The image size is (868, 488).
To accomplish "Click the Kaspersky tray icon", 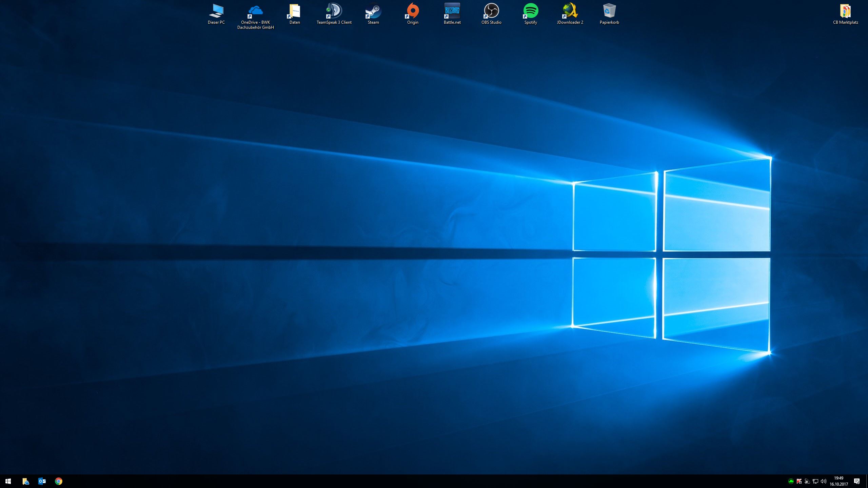I will [799, 481].
